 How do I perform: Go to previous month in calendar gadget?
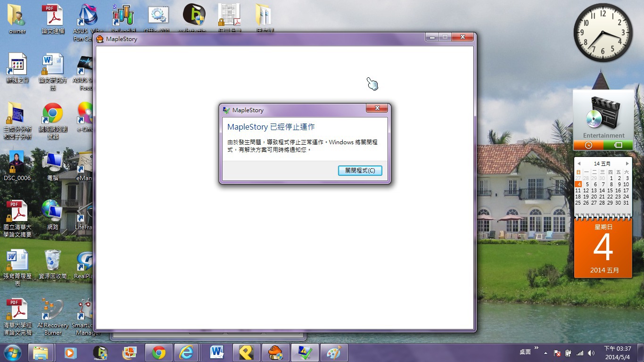(x=579, y=164)
